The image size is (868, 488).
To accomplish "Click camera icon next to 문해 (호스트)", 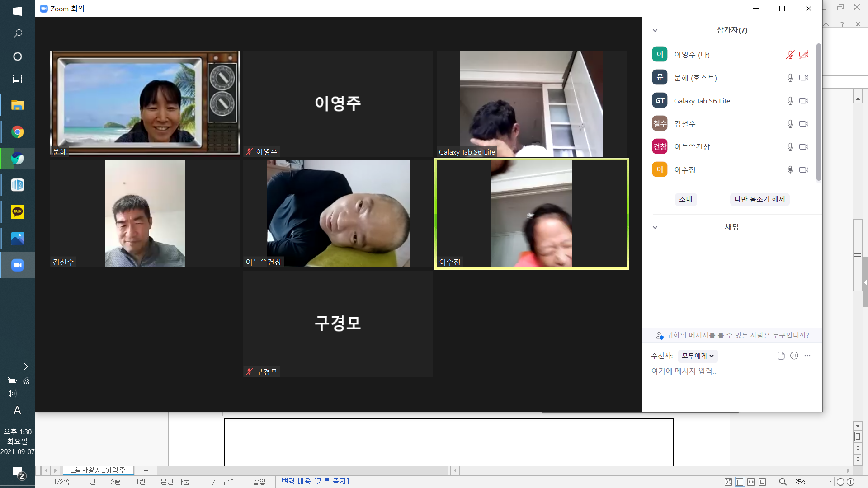I will pos(804,78).
